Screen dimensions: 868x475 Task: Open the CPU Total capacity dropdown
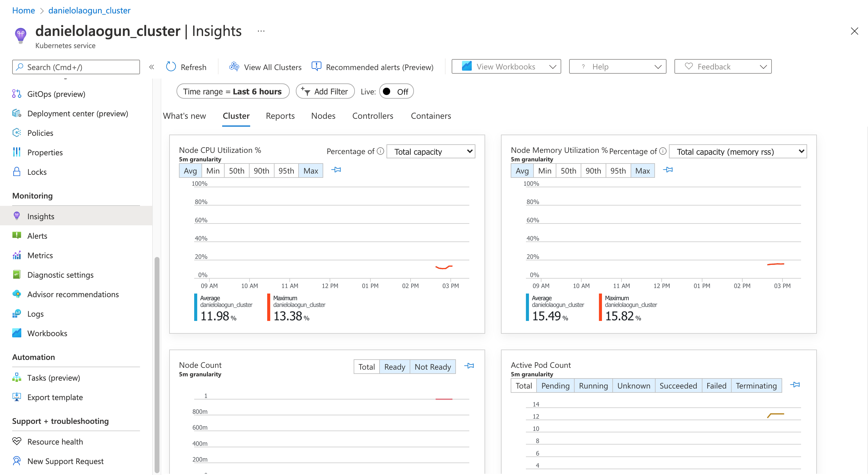431,151
